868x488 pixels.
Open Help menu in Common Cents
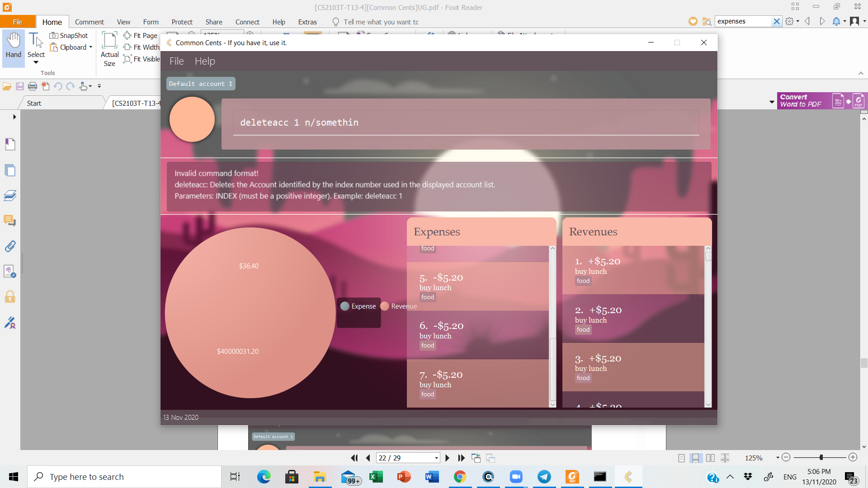pyautogui.click(x=205, y=61)
